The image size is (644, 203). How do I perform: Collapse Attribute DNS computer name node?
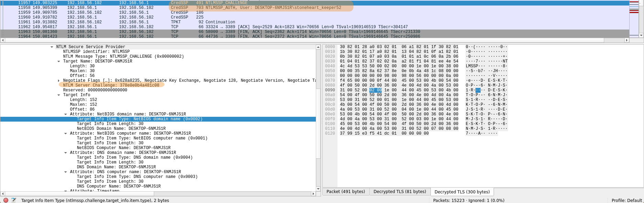pos(66,172)
